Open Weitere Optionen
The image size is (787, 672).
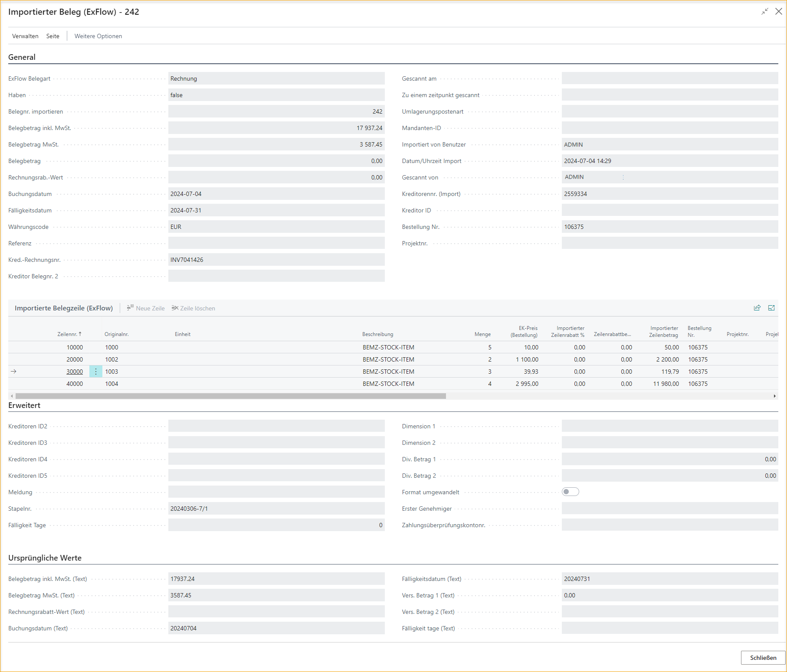click(x=98, y=36)
